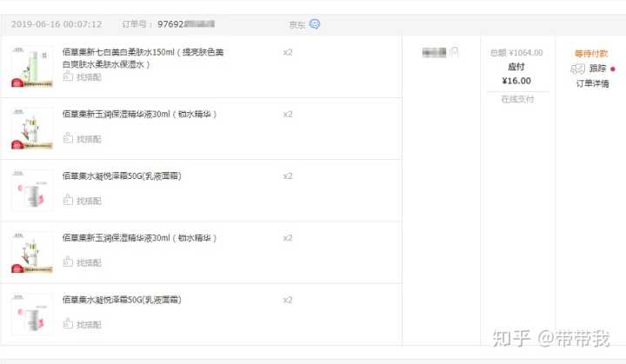Viewport: 626px width, 364px height.
Task: Open the order number 97692 text
Action: point(186,24)
